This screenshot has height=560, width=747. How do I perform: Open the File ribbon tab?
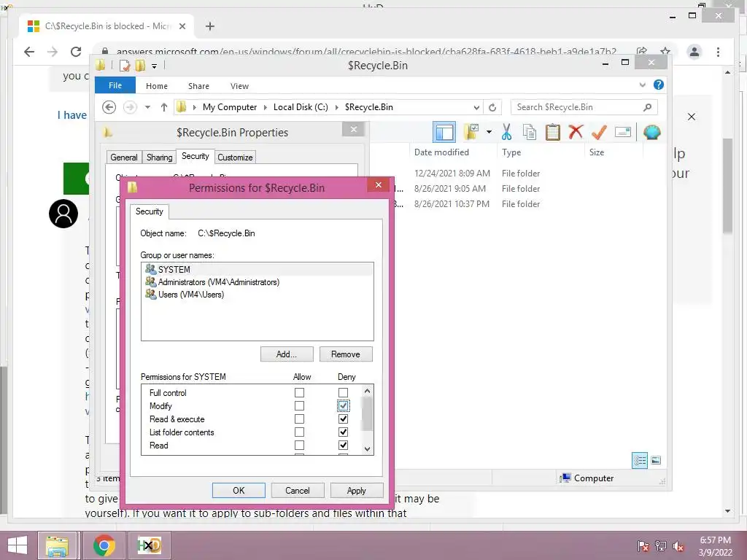(115, 85)
